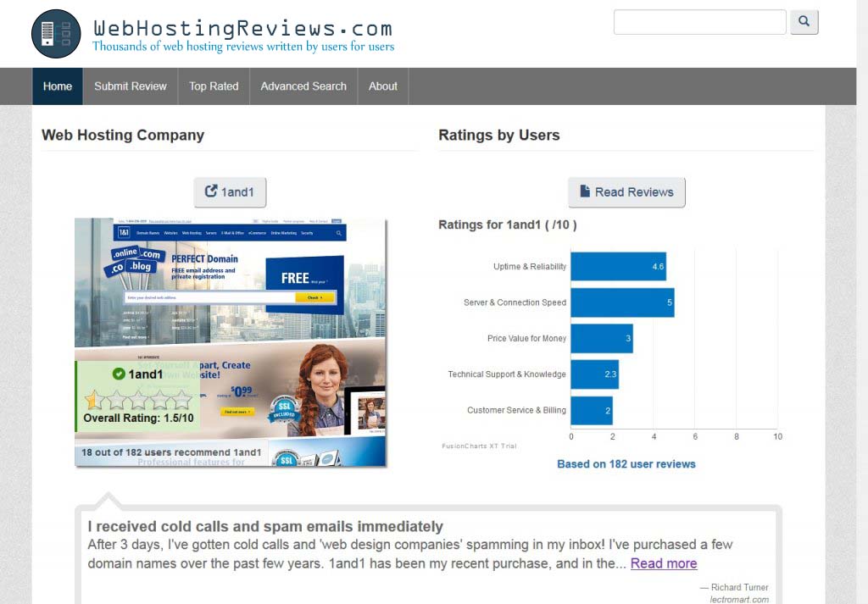This screenshot has width=868, height=604.
Task: Click the magnifying glass search button
Action: click(804, 22)
